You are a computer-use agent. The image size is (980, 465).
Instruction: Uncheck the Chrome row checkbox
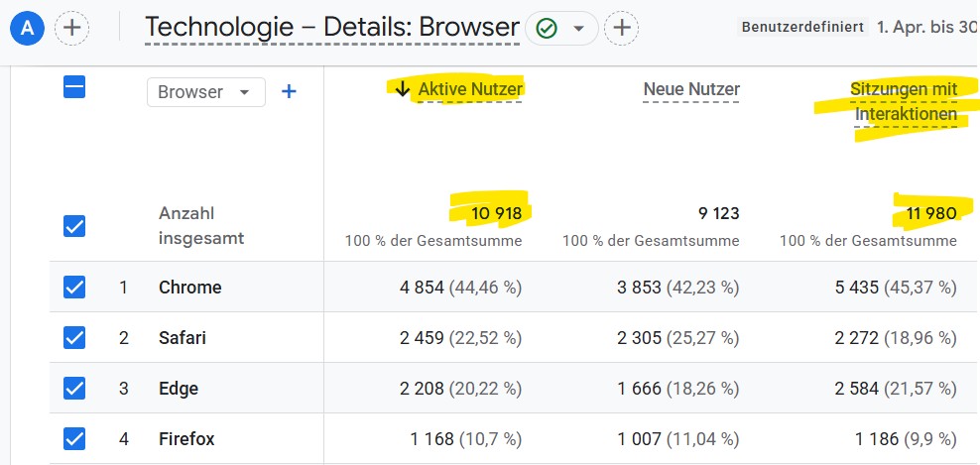[74, 288]
